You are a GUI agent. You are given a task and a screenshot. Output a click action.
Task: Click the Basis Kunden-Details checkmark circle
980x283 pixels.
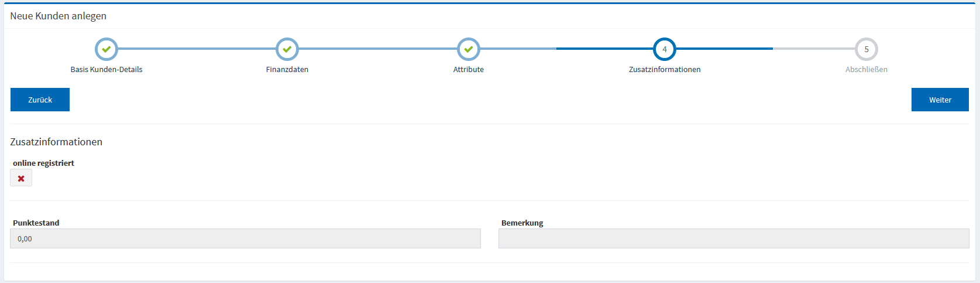[106, 49]
